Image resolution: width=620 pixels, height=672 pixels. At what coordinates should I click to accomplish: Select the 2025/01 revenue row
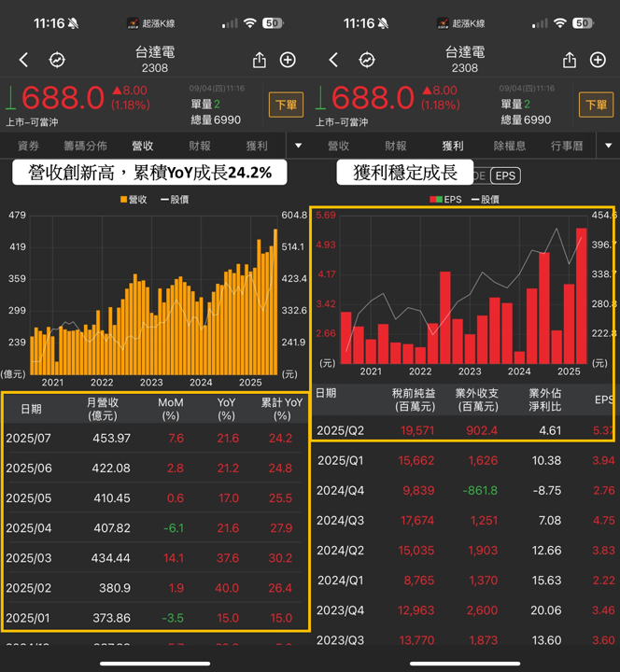[155, 618]
